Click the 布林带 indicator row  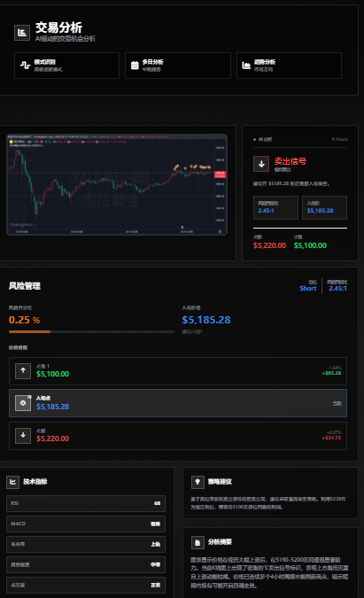(x=86, y=544)
